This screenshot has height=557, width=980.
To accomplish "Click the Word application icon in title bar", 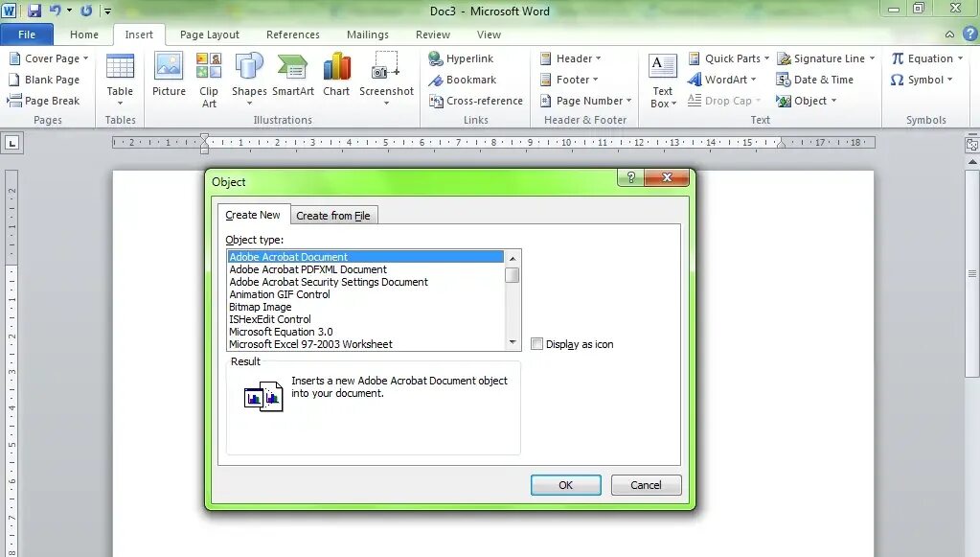I will (10, 11).
